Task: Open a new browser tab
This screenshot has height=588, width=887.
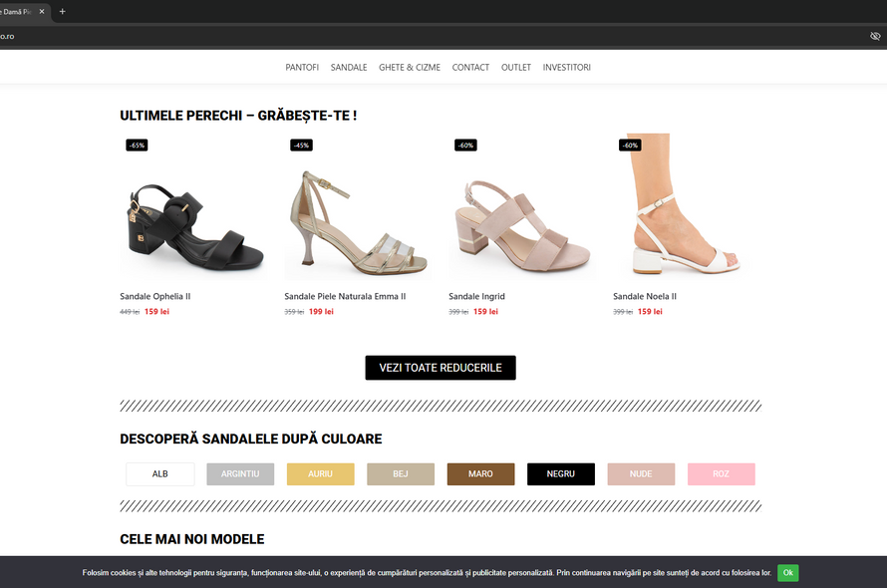Action: click(x=63, y=11)
